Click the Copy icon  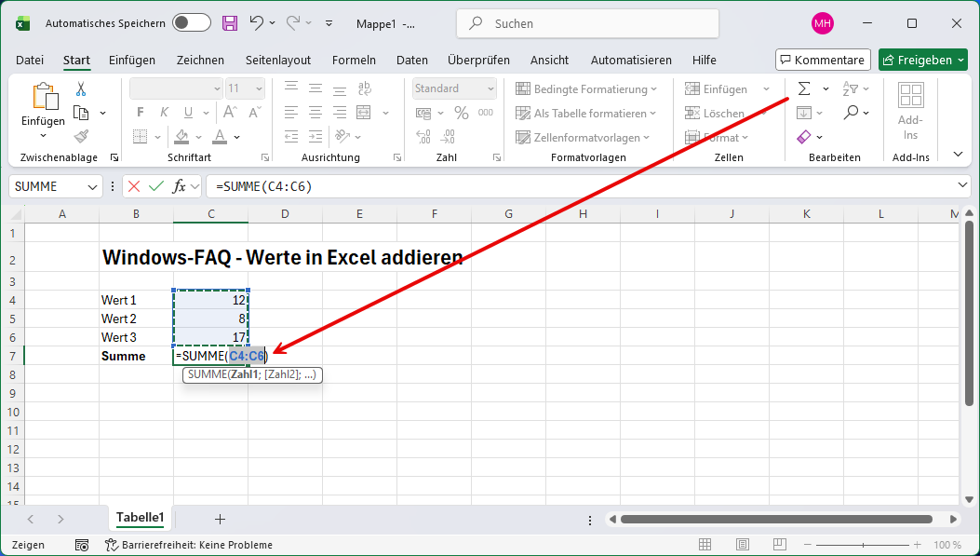pos(81,113)
